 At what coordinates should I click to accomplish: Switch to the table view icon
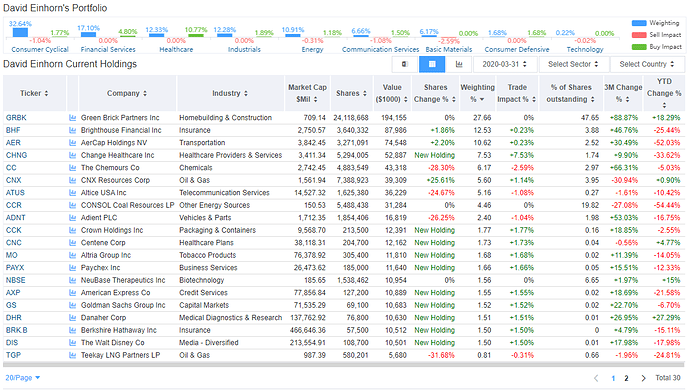coord(432,64)
